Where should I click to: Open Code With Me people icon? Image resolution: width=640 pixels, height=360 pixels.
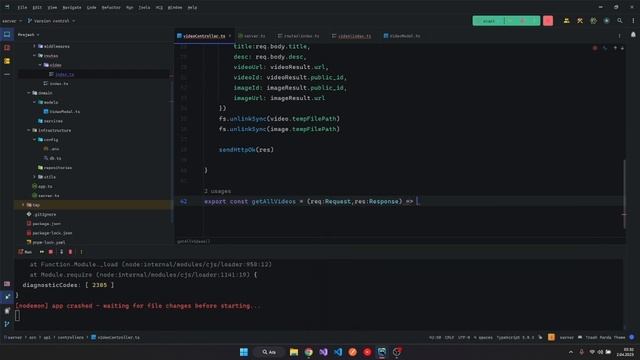567,21
